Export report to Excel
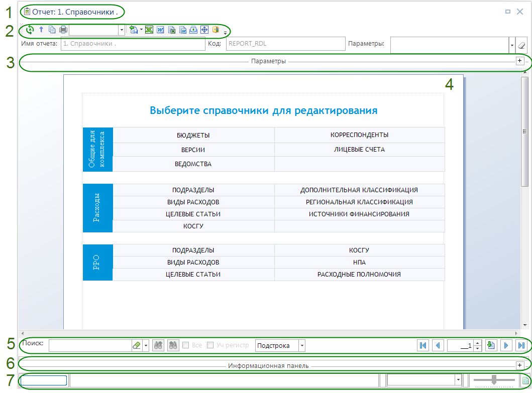Screen dimensions: 532x393 point(149,30)
